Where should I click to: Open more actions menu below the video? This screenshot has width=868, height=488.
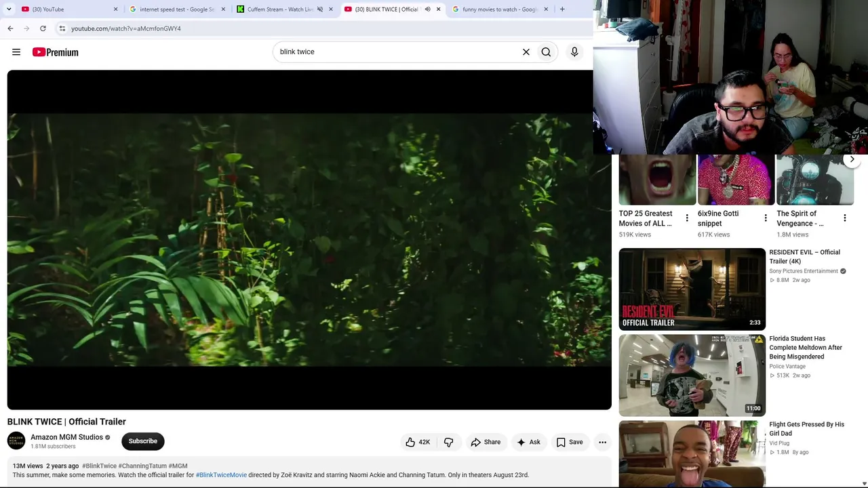point(602,442)
